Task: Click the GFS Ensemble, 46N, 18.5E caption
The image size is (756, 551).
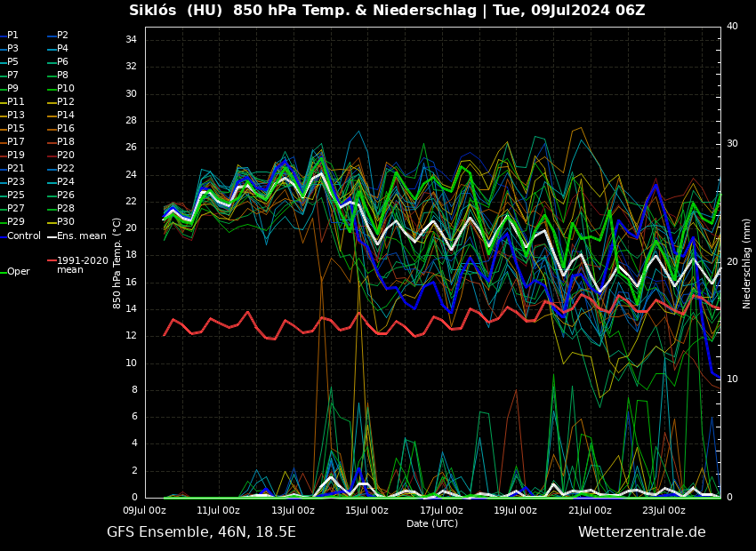Action: tap(201, 532)
